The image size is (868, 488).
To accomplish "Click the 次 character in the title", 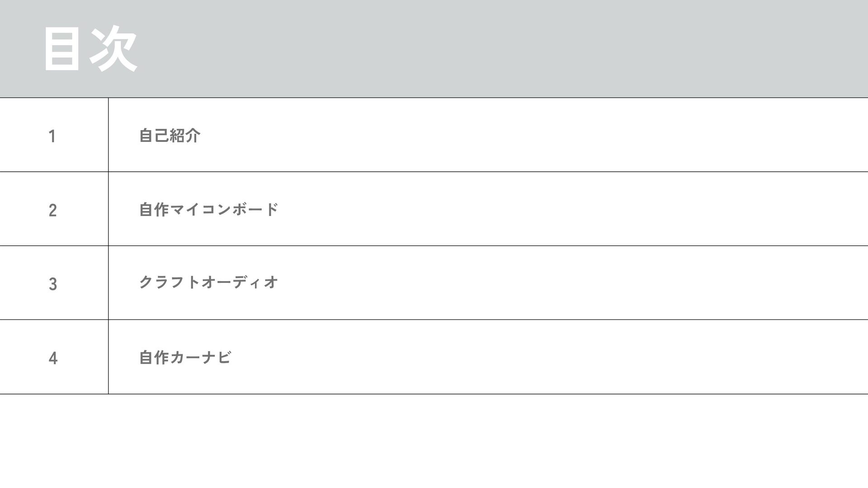I will pos(113,49).
